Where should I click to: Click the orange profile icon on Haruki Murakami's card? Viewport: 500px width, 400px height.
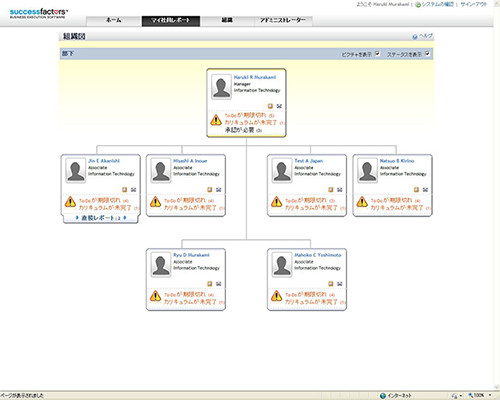tap(270, 106)
